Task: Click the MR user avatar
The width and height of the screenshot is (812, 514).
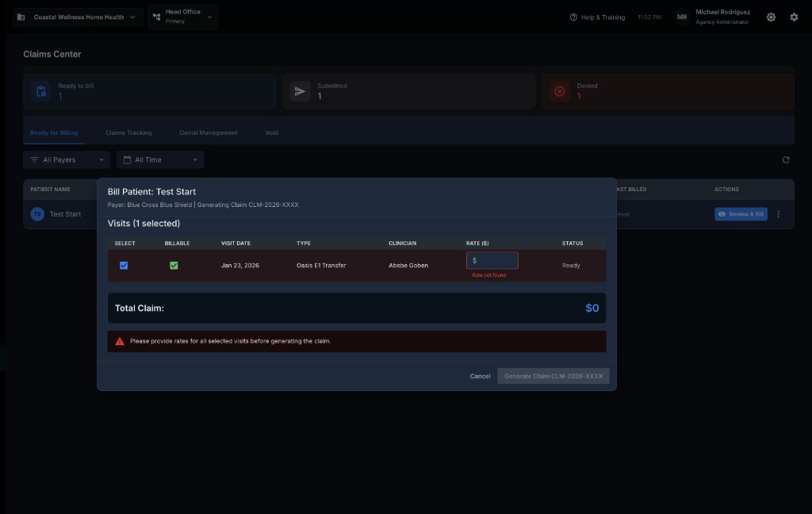Action: (682, 17)
